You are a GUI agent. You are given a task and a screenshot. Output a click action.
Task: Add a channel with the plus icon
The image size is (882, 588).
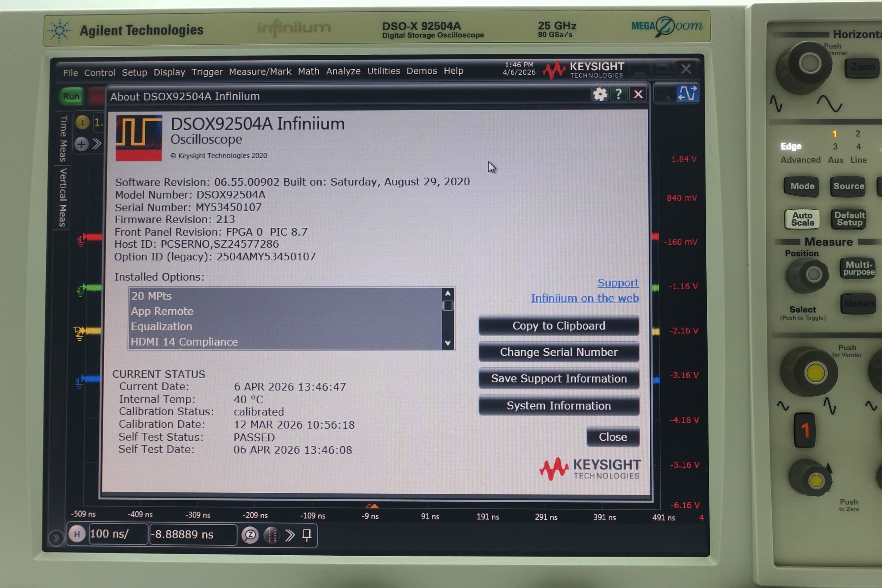click(81, 144)
